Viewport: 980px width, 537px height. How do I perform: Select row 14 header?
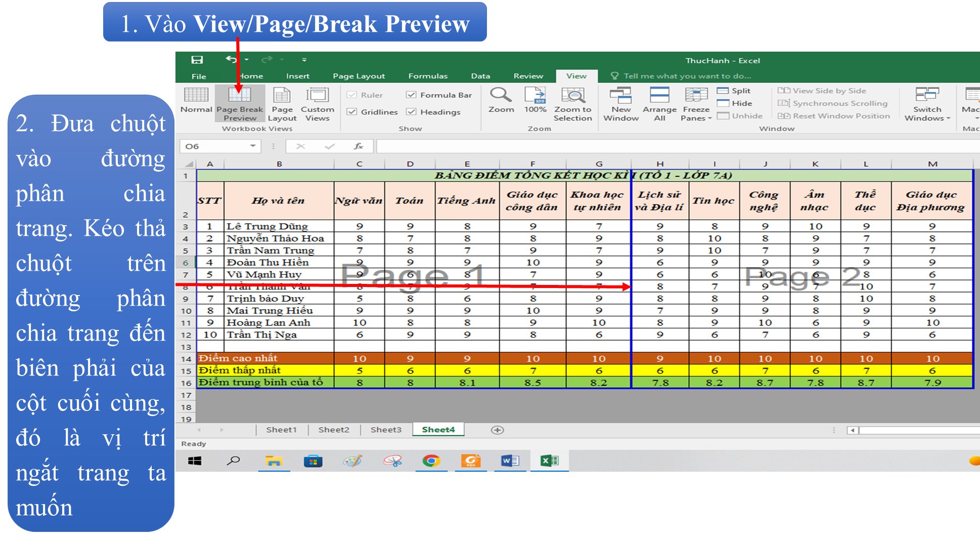pyautogui.click(x=186, y=359)
